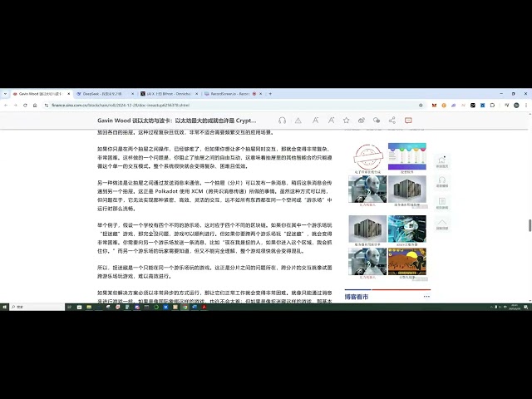Viewport: 532px width, 399px height.
Task: Open the system tray hidden icons arrow
Action: 491,307
